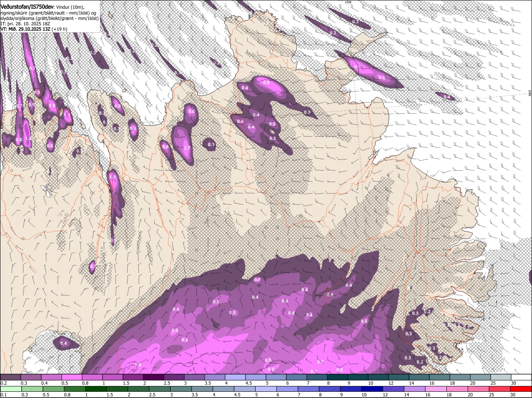
Task: Click the '0.4' label in the upper snow legend
Action: (44, 383)
